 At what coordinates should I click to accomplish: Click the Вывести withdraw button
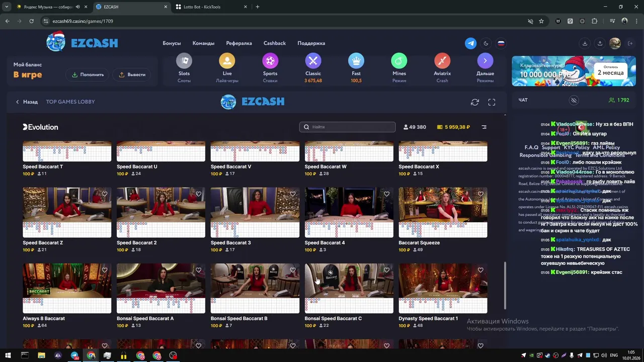(132, 74)
